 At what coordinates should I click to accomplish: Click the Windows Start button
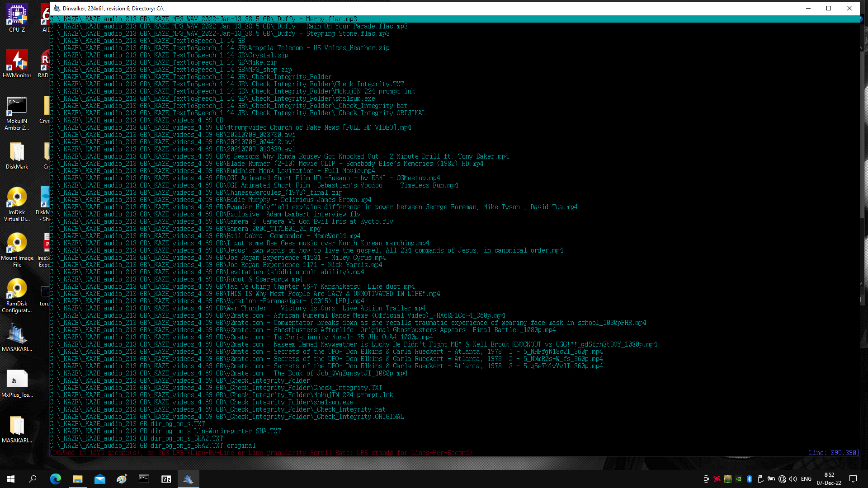[11, 479]
